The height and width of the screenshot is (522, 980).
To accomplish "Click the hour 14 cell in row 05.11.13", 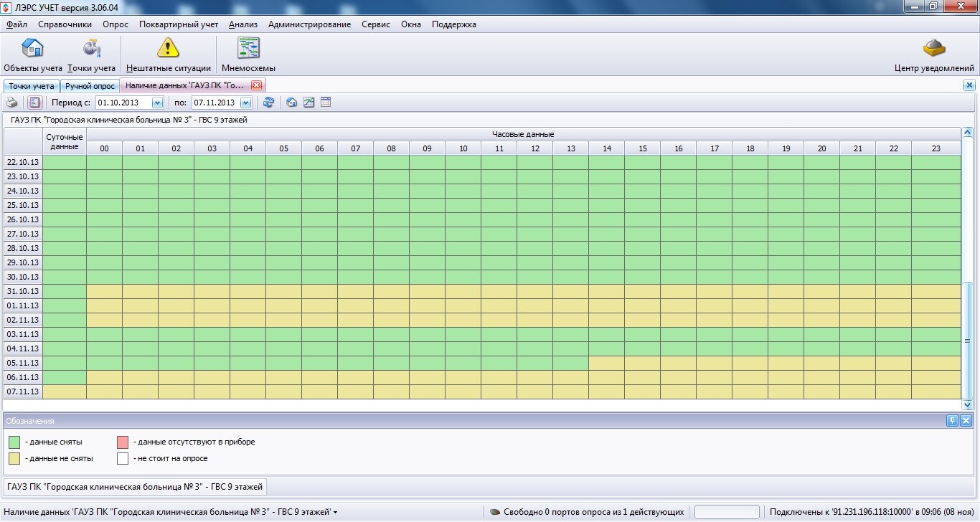I will pos(607,363).
